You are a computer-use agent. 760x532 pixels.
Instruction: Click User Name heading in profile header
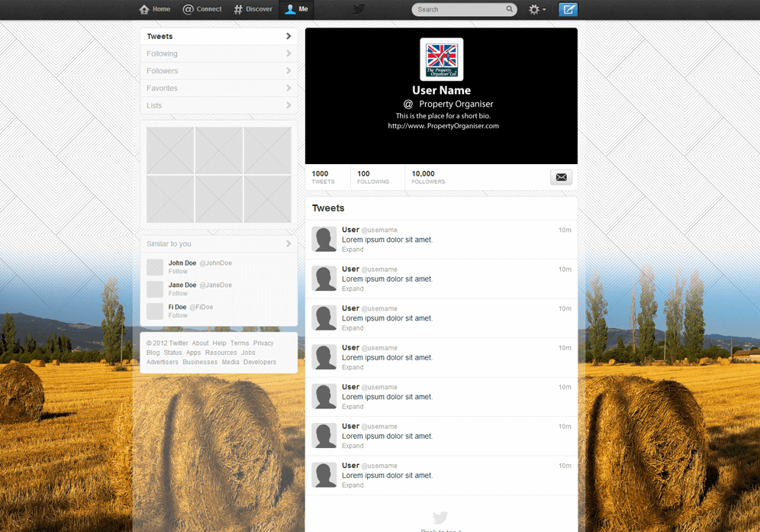(442, 90)
